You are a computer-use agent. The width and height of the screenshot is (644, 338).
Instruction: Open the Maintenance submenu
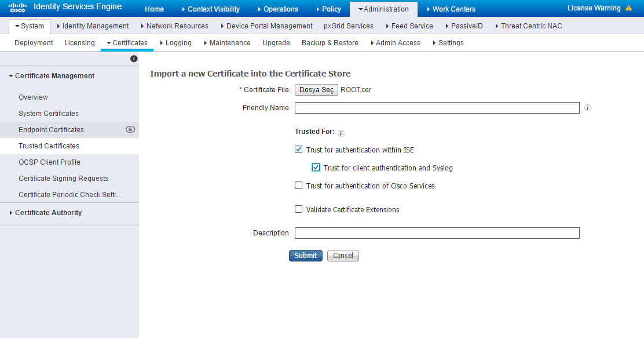(227, 43)
